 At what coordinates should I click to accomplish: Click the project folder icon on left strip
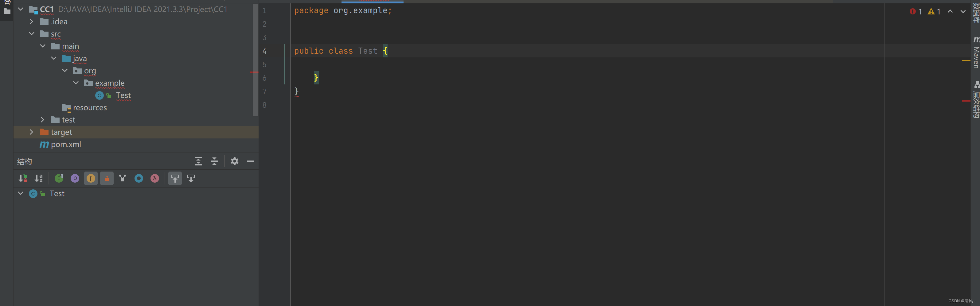tap(7, 11)
